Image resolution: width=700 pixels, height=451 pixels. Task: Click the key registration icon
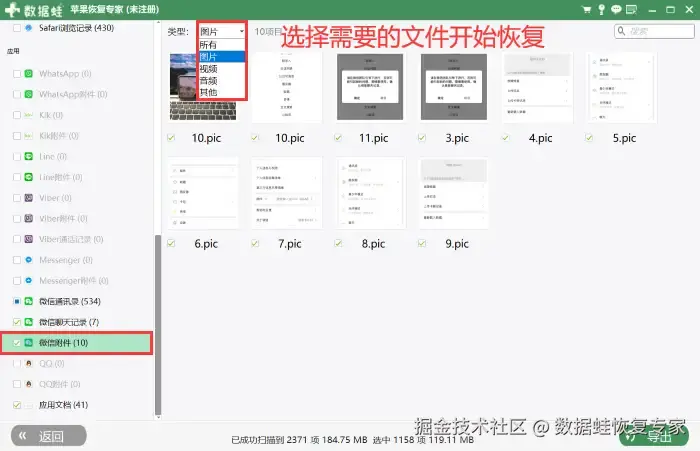[601, 9]
